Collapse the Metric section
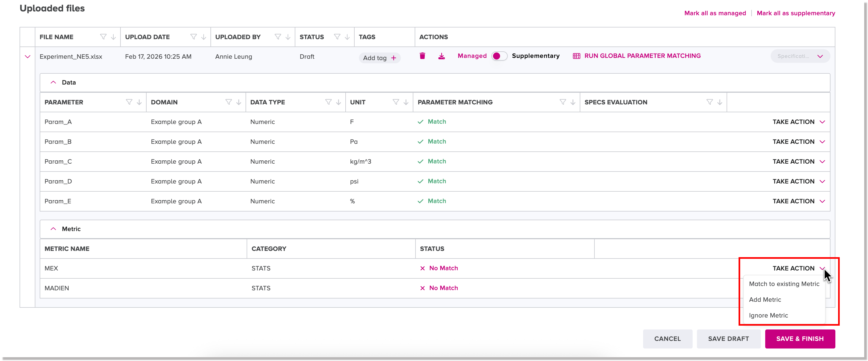The height and width of the screenshot is (361, 868). (x=53, y=229)
